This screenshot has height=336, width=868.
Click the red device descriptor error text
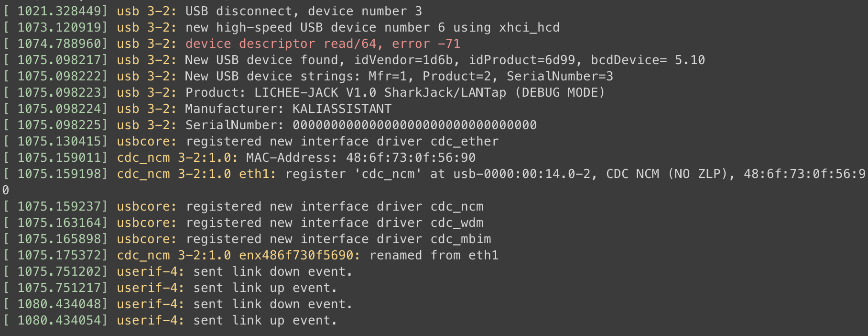tap(323, 44)
